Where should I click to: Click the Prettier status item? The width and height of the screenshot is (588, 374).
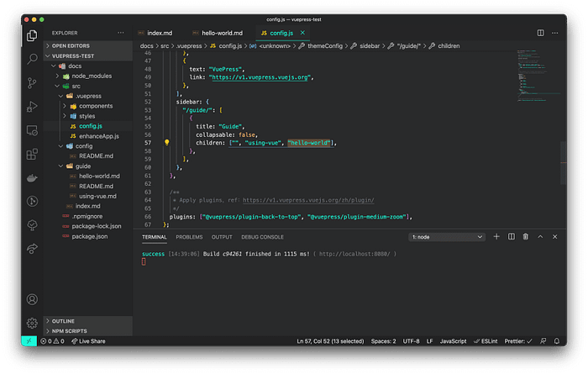[518, 341]
